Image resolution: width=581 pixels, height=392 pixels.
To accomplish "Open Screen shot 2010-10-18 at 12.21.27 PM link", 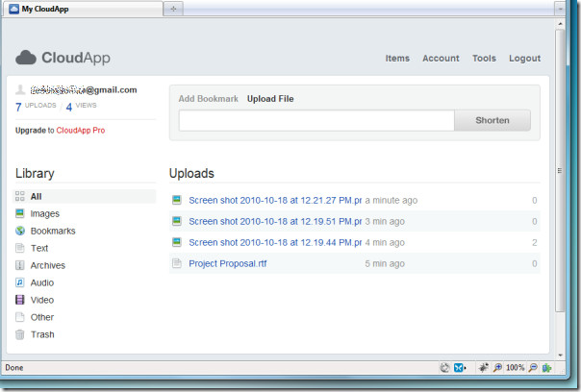I will click(x=275, y=200).
